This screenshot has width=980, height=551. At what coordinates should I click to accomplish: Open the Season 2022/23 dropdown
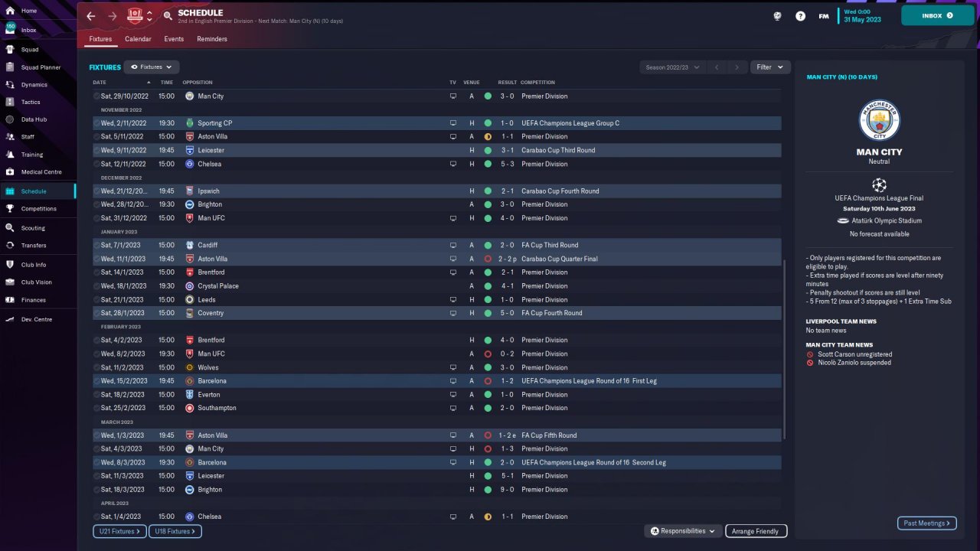click(673, 67)
